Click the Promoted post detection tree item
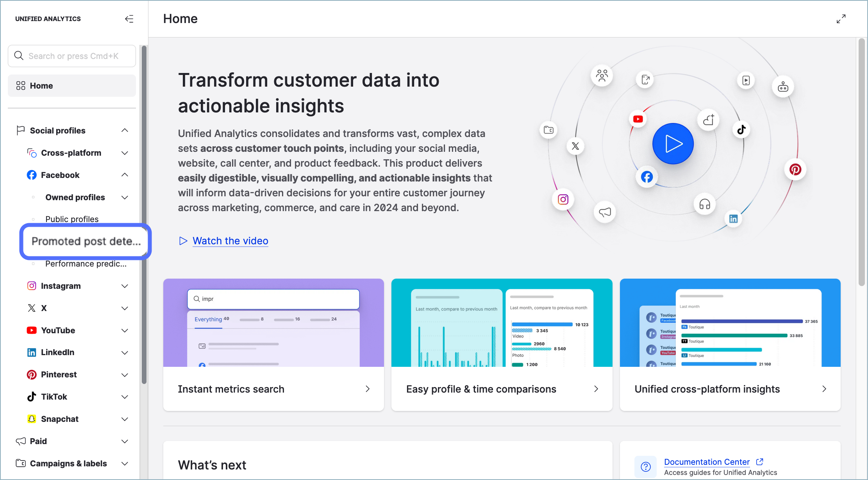This screenshot has width=868, height=480. tap(86, 241)
